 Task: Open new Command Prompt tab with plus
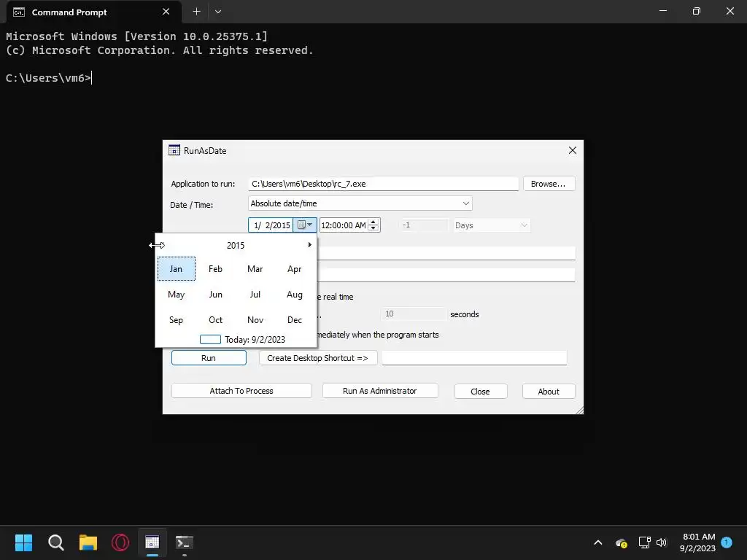196,12
